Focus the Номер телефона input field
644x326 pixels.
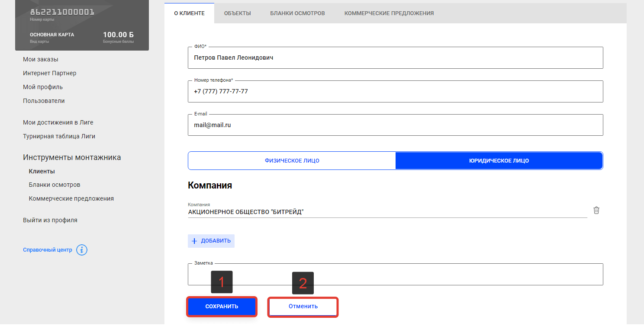(x=395, y=91)
